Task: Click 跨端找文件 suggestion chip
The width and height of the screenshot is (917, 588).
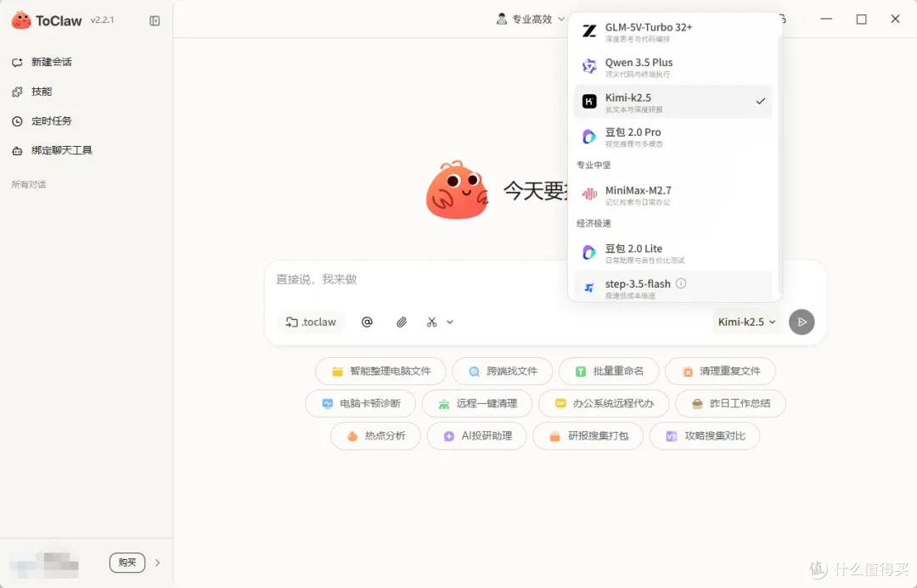Action: 503,371
